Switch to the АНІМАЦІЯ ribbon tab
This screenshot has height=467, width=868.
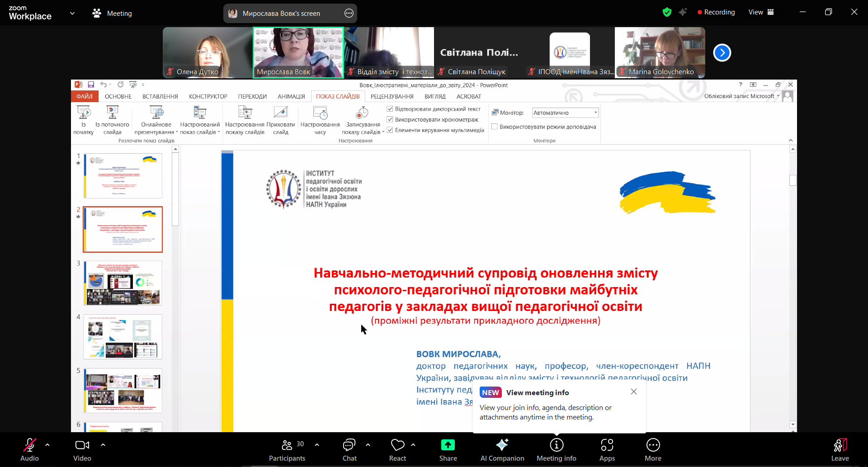291,97
